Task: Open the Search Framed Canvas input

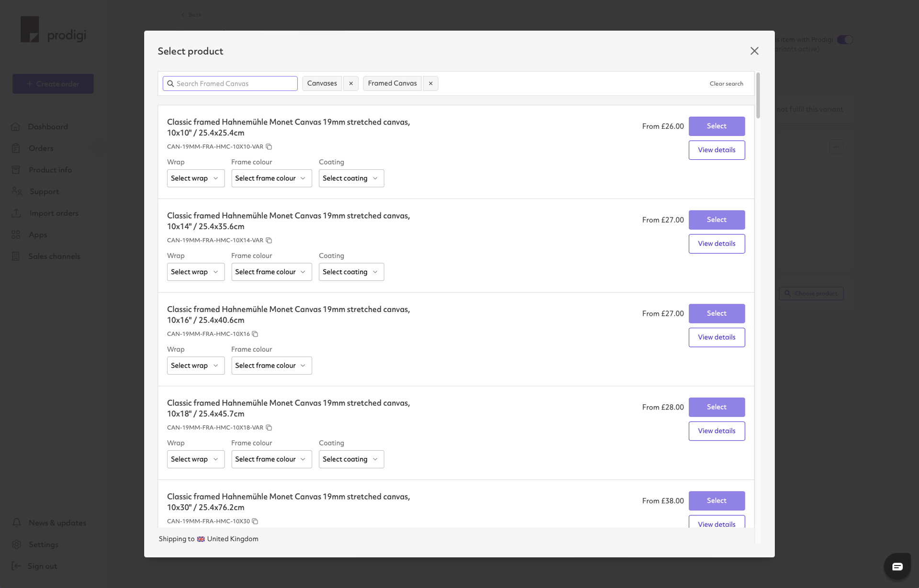Action: (x=230, y=83)
